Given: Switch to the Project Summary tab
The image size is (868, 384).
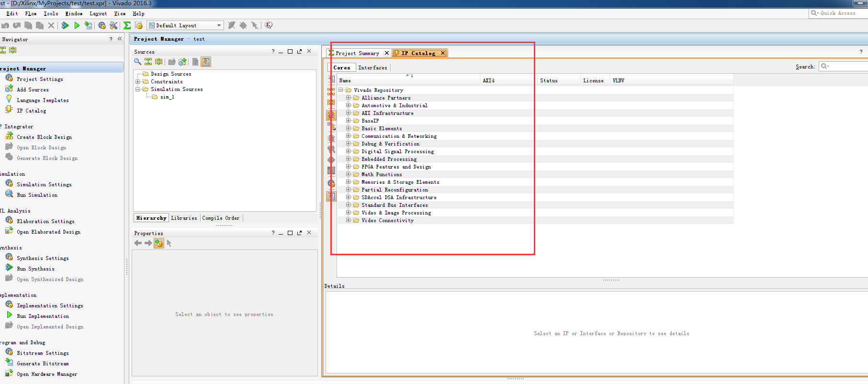Looking at the screenshot, I should pos(357,53).
